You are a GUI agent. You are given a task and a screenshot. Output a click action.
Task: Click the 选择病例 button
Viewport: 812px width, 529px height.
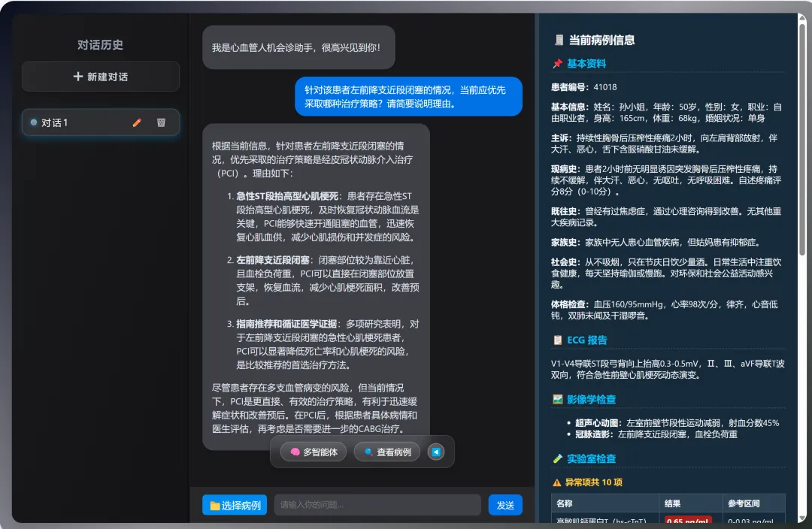tap(235, 505)
